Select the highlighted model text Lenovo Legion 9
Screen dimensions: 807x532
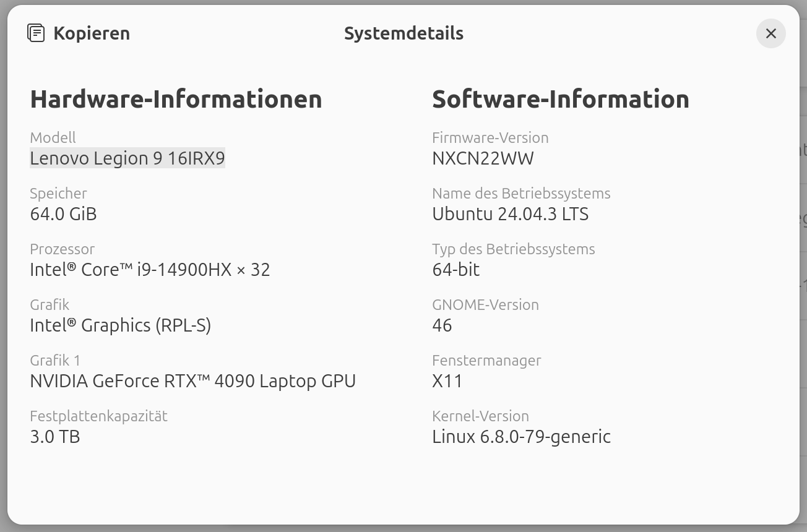[x=127, y=158]
